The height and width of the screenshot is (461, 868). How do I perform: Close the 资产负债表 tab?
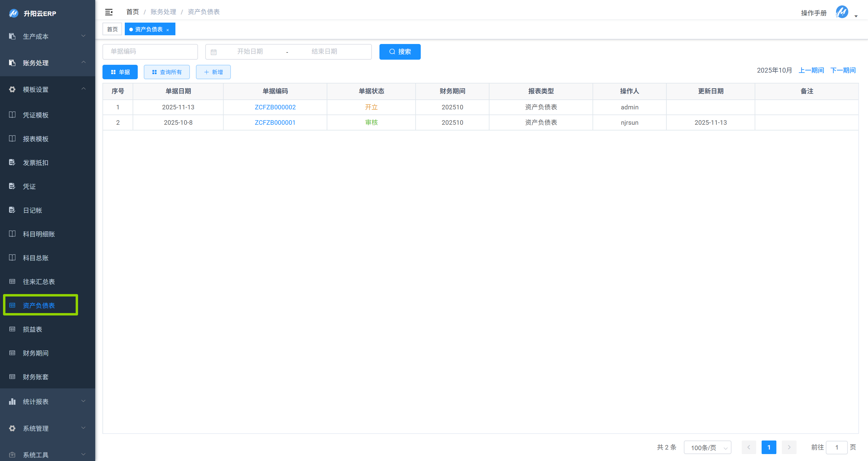pos(168,30)
